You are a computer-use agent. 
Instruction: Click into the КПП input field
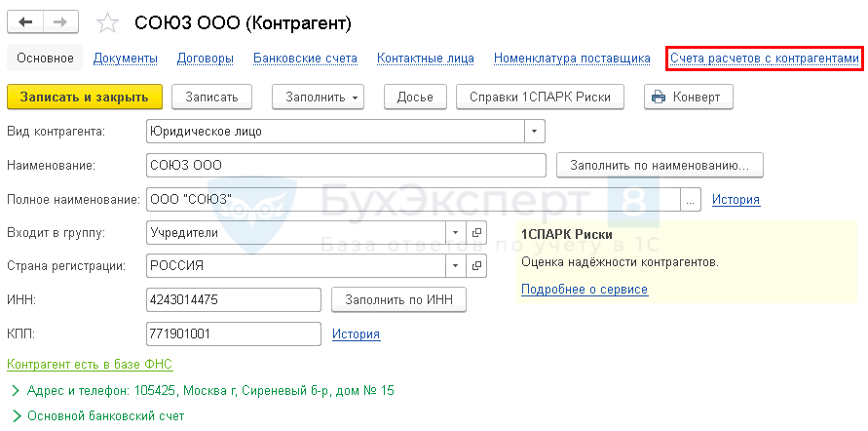234,334
